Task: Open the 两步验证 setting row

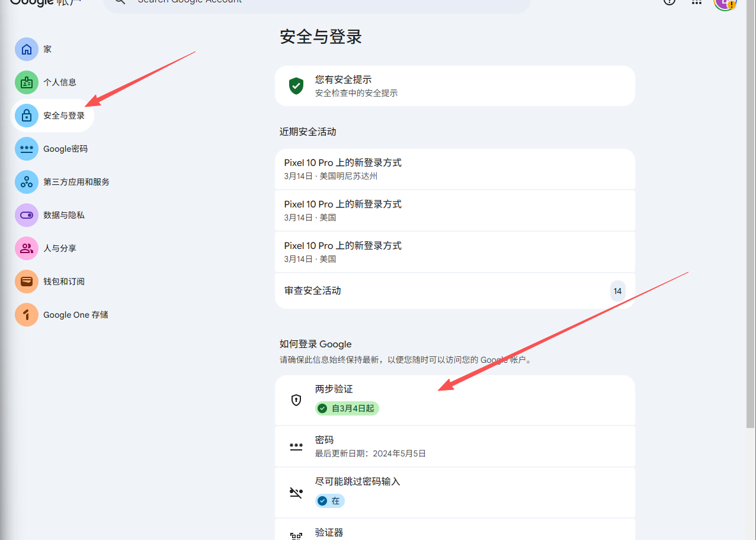Action: point(454,400)
